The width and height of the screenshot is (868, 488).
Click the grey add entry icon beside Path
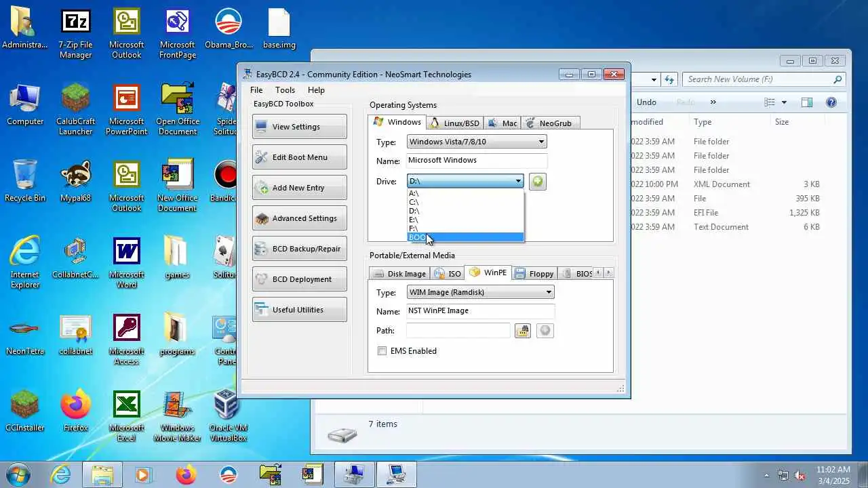[545, 331]
